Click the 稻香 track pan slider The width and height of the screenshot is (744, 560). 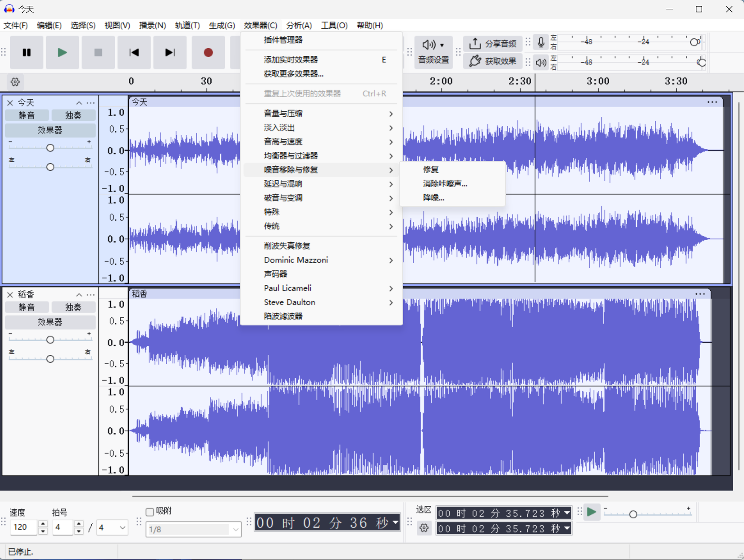(x=50, y=359)
